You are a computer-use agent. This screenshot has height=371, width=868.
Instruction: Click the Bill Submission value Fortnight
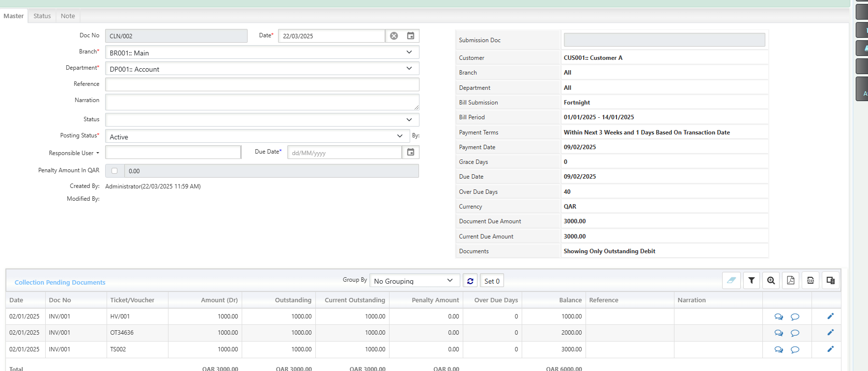[577, 103]
